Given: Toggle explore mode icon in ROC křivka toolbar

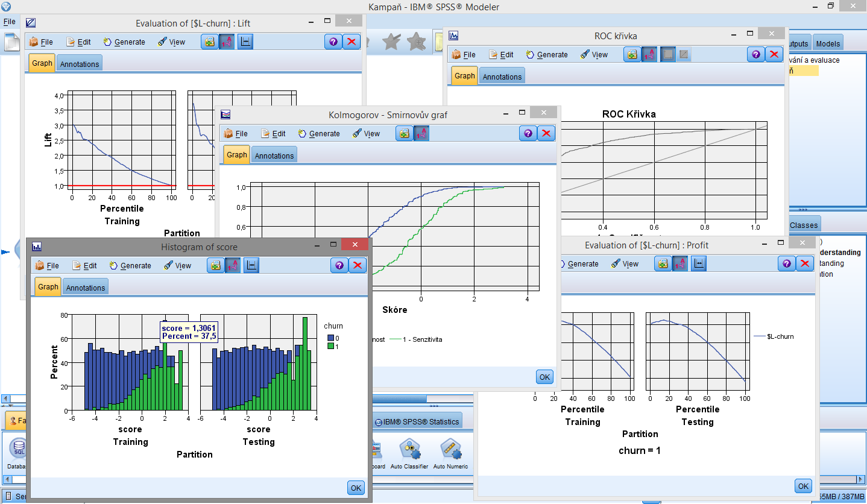Looking at the screenshot, I should [x=649, y=54].
